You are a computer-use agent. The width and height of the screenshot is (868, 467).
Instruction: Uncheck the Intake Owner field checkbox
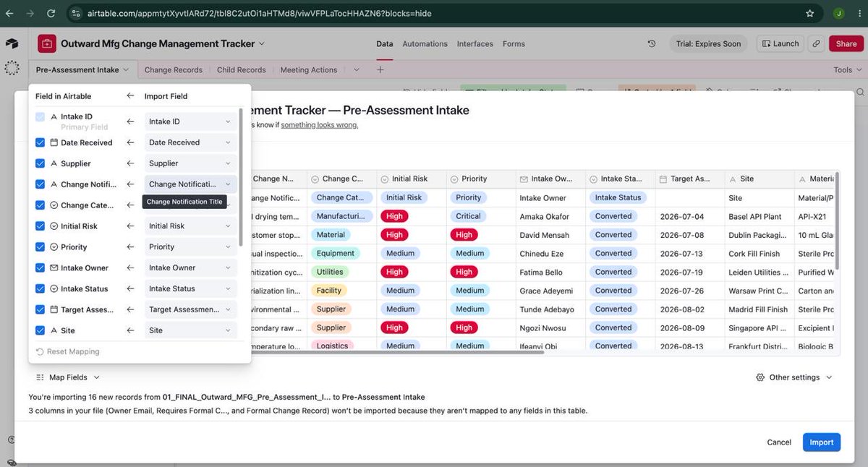tap(40, 267)
